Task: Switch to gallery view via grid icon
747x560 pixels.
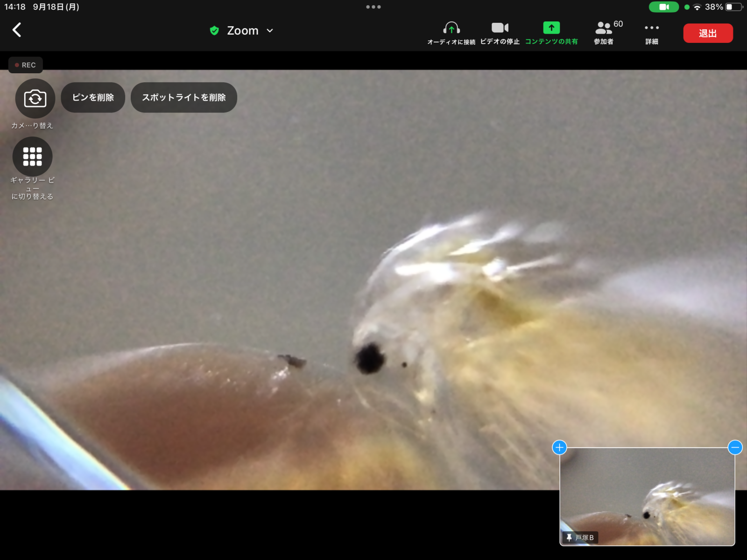Action: tap(33, 157)
